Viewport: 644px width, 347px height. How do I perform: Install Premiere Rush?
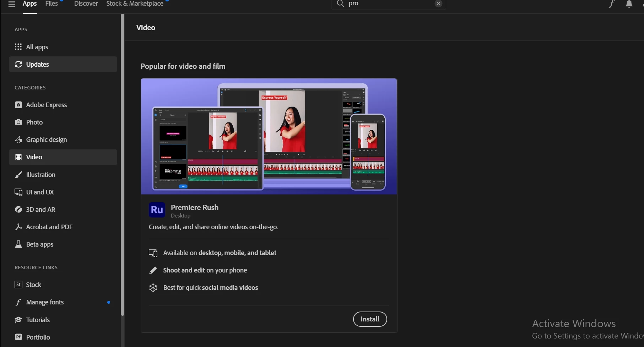click(x=370, y=319)
